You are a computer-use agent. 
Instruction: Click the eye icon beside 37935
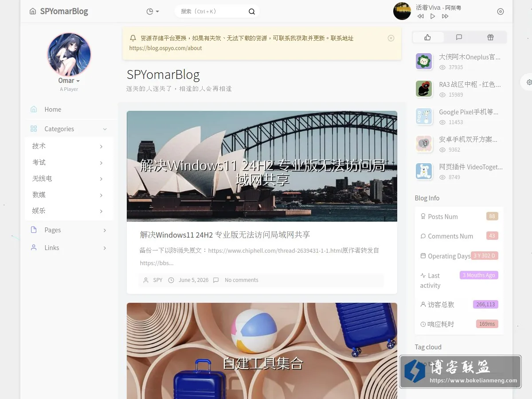442,67
